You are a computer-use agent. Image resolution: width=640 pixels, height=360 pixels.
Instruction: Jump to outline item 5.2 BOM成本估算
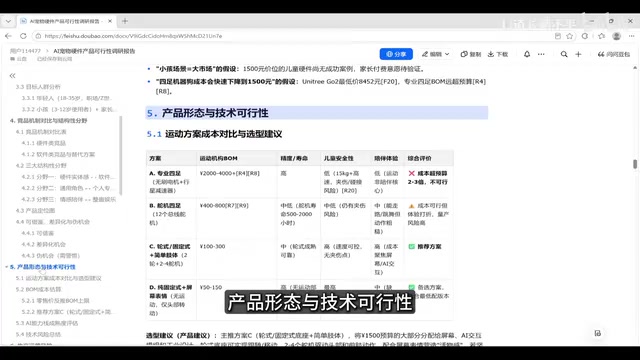(38, 289)
